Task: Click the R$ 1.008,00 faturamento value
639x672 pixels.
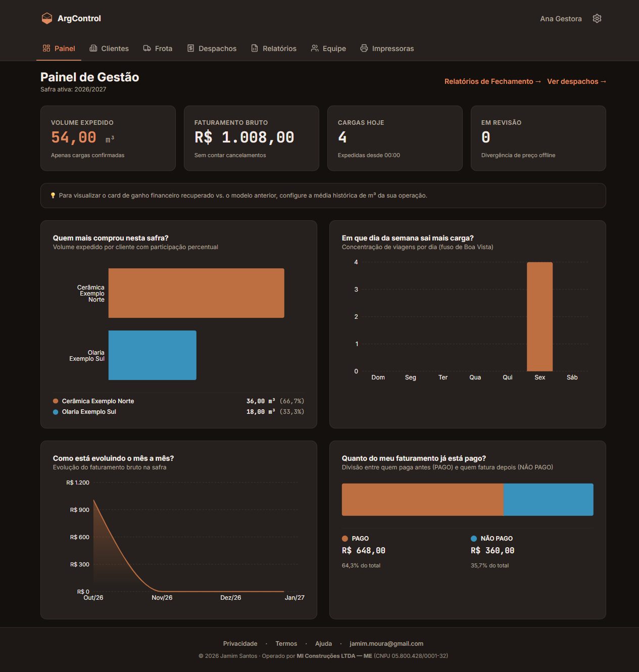Action: coord(244,137)
